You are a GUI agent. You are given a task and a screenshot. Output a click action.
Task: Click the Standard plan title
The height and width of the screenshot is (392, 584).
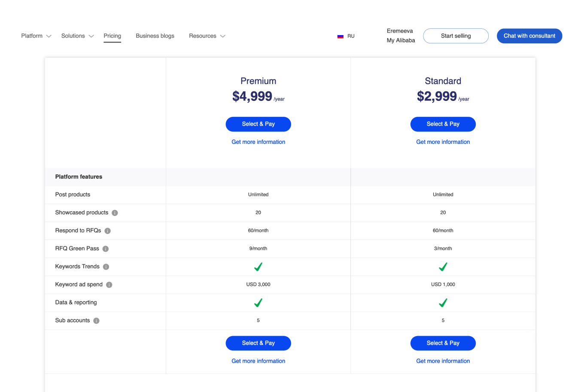443,81
